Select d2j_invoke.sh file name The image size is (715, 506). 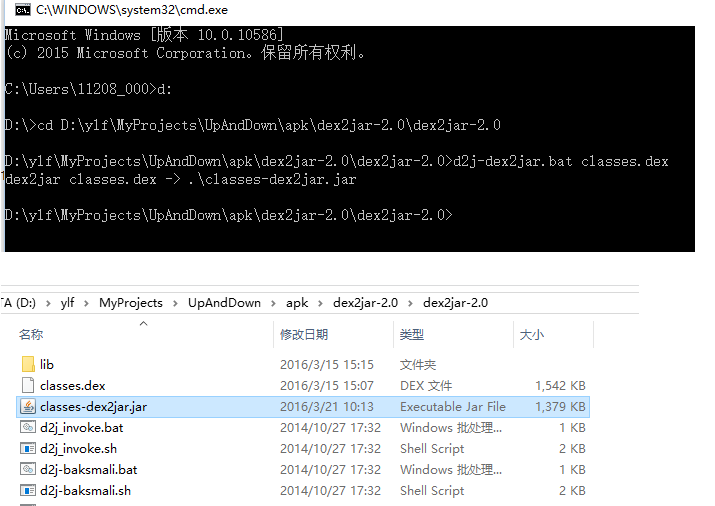coord(78,449)
